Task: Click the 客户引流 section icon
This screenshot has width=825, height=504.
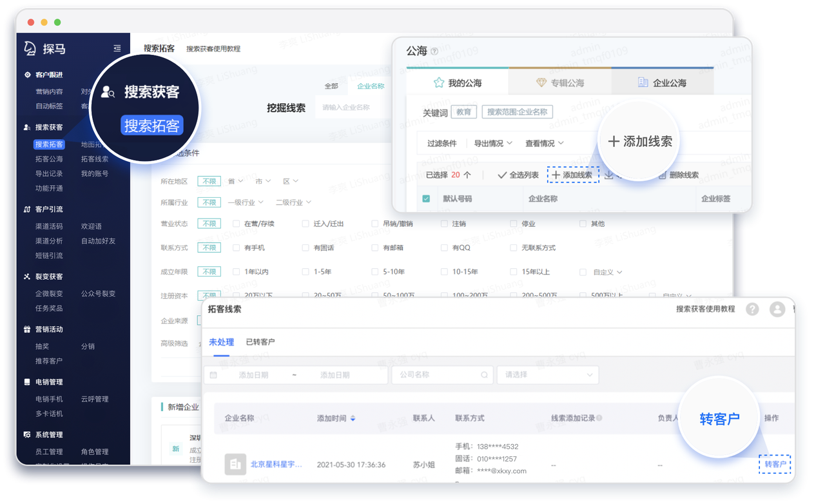Action: [27, 209]
